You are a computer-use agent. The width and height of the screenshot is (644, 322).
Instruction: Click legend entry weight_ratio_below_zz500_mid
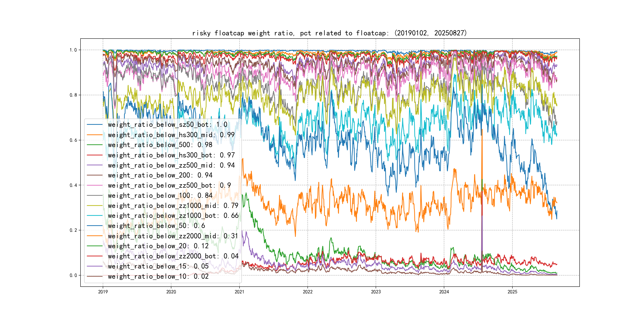[x=171, y=165]
